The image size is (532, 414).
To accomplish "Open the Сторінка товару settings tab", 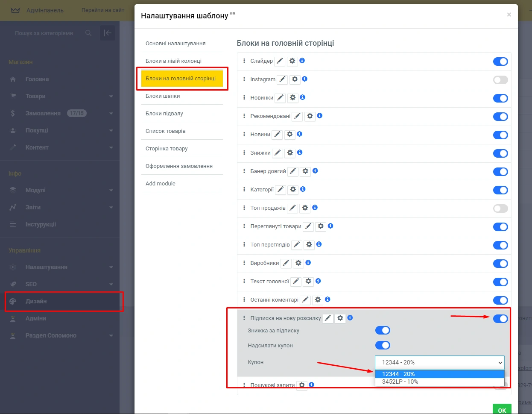I will click(x=167, y=149).
